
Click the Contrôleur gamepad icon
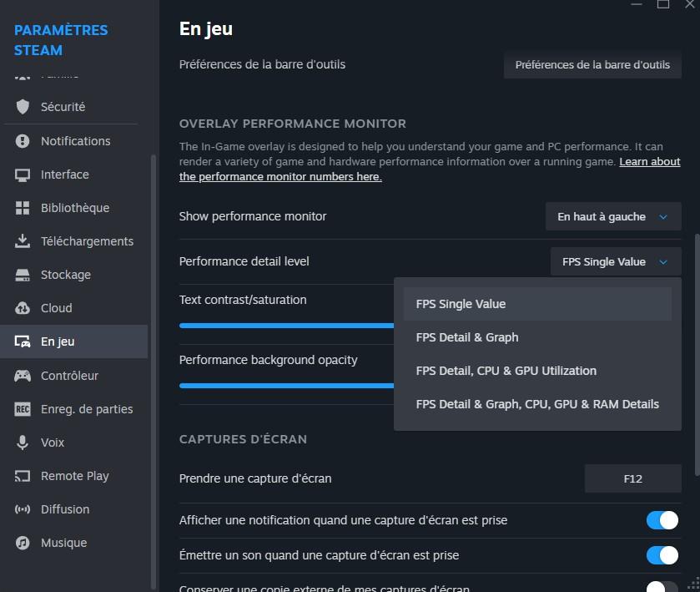tap(23, 376)
